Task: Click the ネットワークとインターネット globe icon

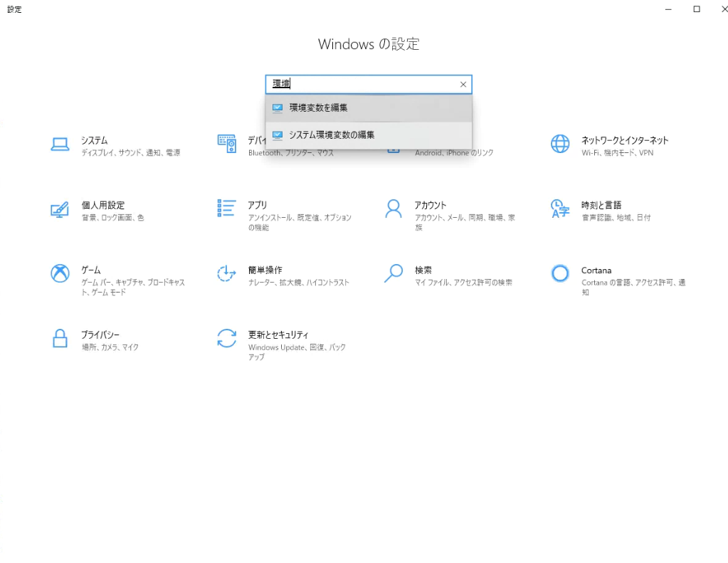Action: (x=560, y=144)
